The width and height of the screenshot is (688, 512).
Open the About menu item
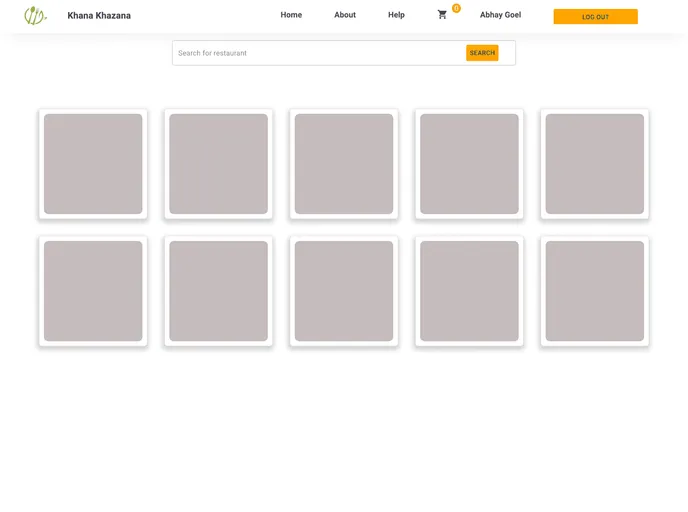click(x=345, y=15)
